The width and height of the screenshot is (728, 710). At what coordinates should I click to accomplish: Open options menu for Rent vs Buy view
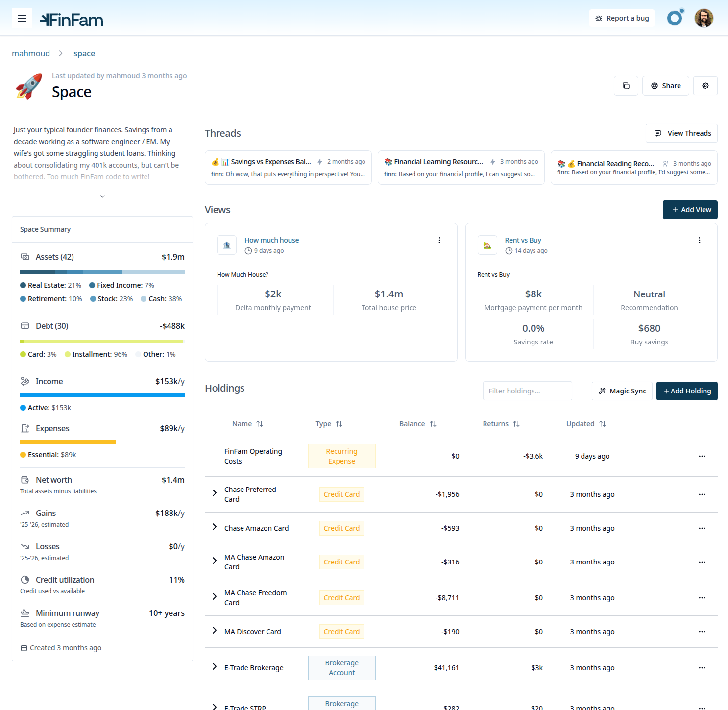(x=699, y=240)
